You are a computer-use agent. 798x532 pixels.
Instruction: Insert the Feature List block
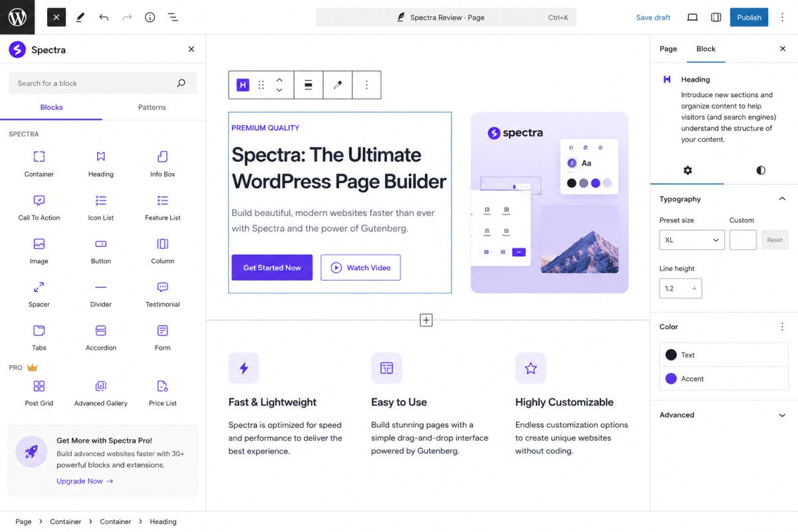pyautogui.click(x=162, y=207)
